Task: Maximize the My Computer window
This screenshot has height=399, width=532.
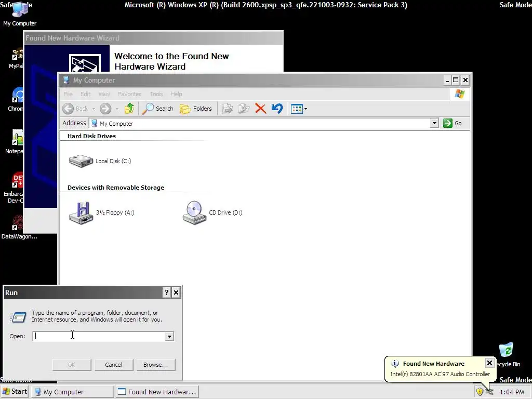Action: (456, 81)
